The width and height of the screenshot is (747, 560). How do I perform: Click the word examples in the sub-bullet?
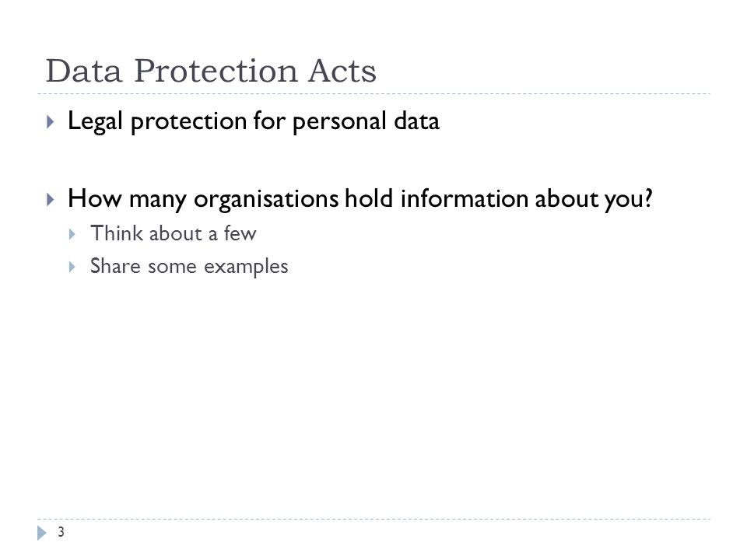click(246, 267)
